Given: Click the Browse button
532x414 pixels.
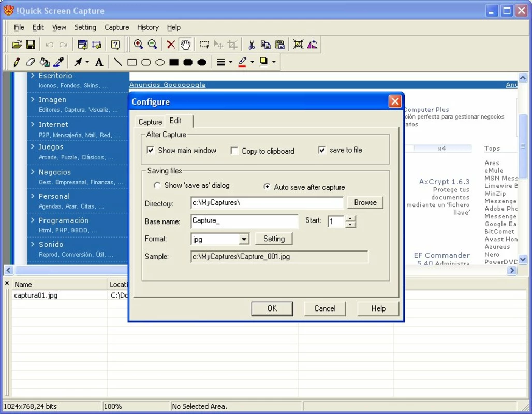Looking at the screenshot, I should tap(365, 202).
